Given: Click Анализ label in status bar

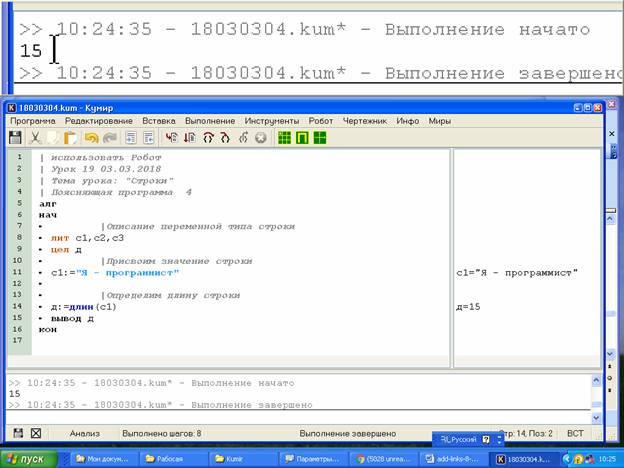Looking at the screenshot, I should [85, 433].
